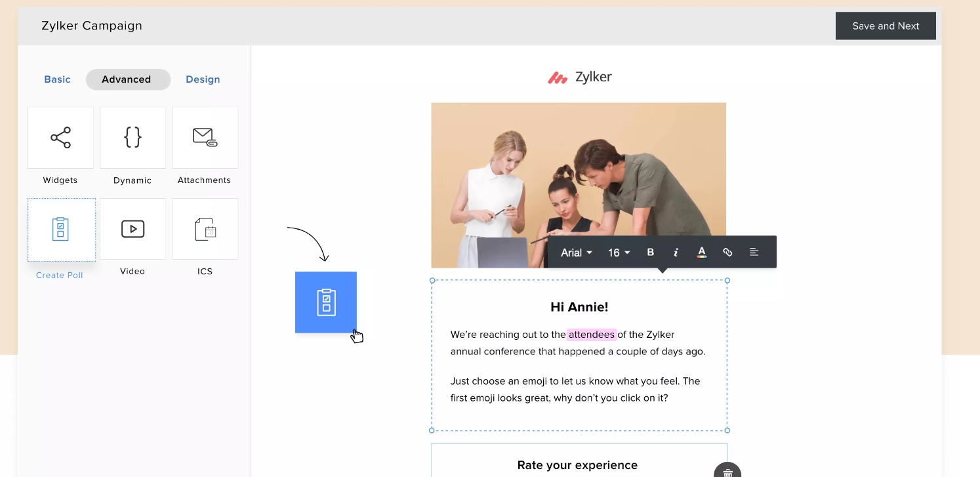Enable text alignment options
The image size is (980, 477).
(x=753, y=252)
